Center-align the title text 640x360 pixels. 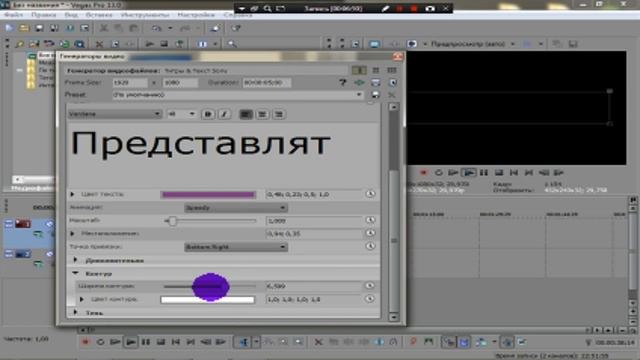pos(262,114)
